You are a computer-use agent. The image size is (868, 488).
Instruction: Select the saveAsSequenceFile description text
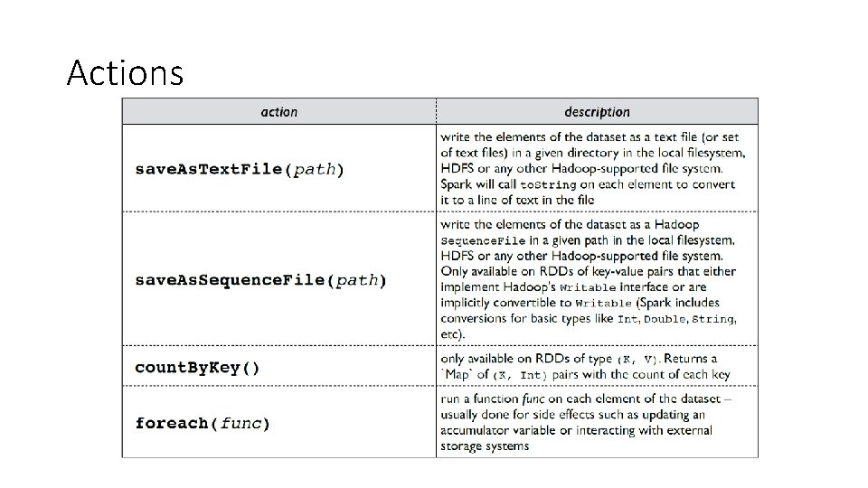click(589, 279)
